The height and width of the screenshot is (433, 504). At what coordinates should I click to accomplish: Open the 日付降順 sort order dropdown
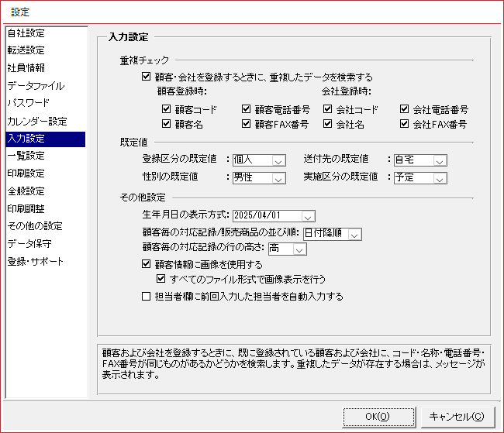[x=354, y=233]
